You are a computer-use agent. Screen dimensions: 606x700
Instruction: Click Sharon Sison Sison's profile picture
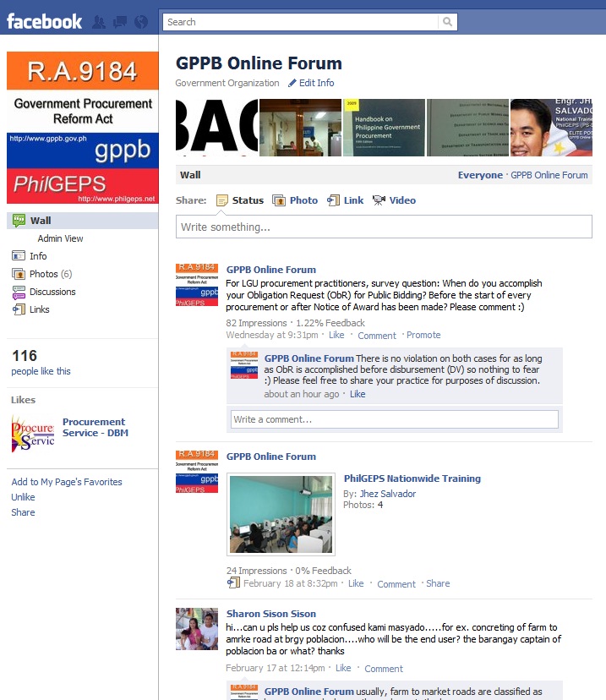pos(197,629)
